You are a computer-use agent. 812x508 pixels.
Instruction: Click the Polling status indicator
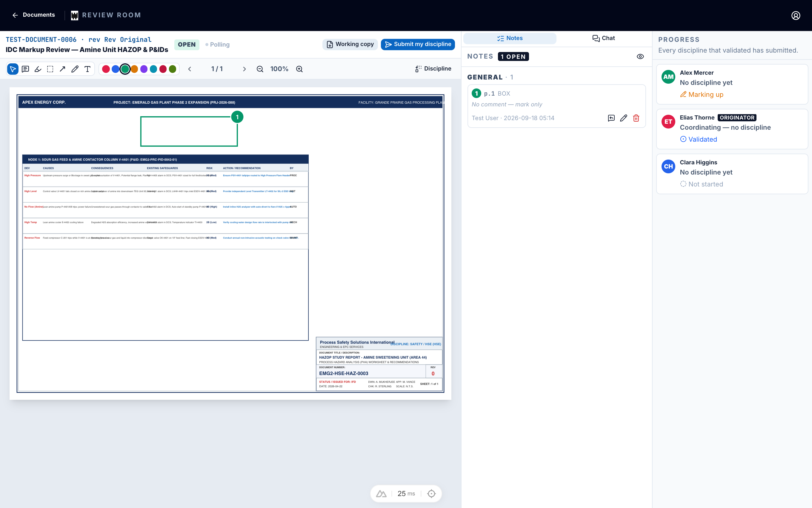pos(217,44)
